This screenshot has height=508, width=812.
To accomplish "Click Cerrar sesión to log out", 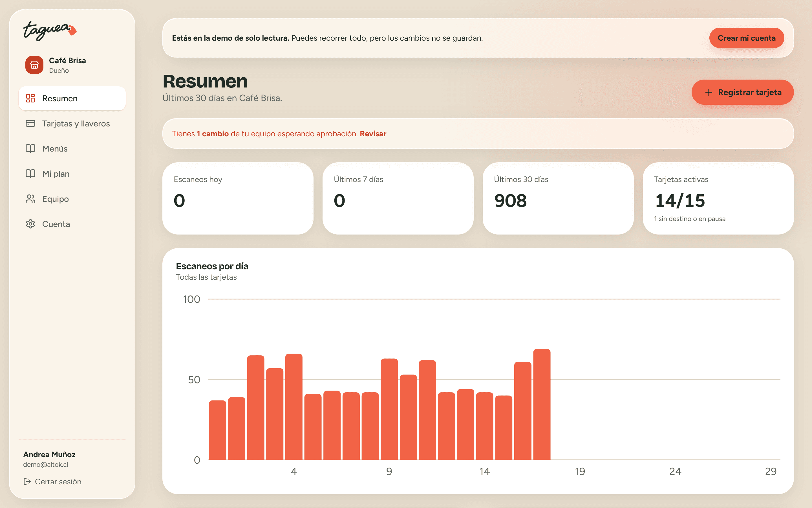I will tap(52, 481).
